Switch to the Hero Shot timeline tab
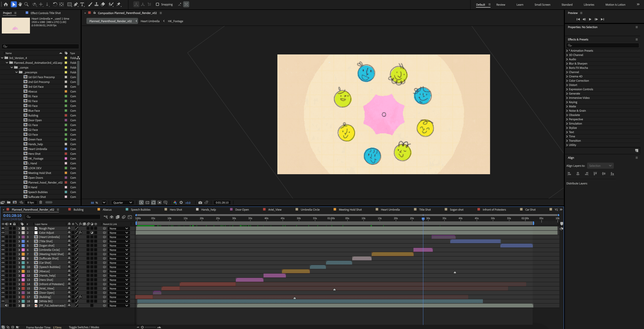The height and width of the screenshot is (329, 644). (176, 210)
